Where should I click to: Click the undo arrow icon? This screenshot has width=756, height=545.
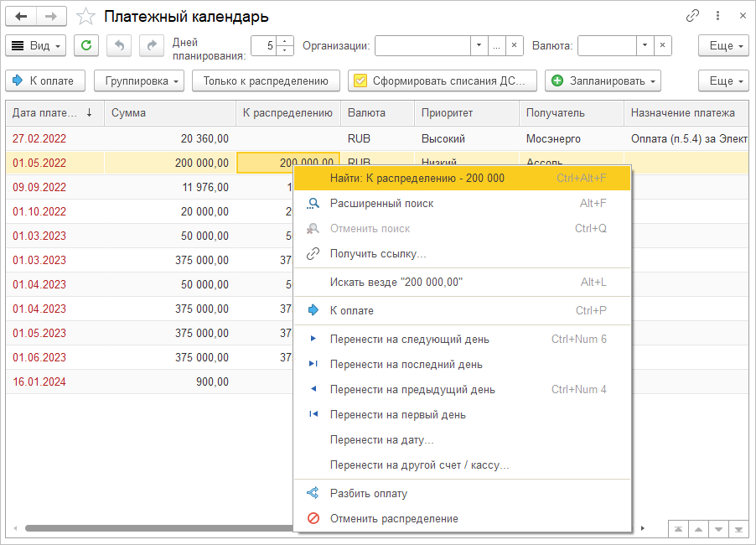(120, 46)
